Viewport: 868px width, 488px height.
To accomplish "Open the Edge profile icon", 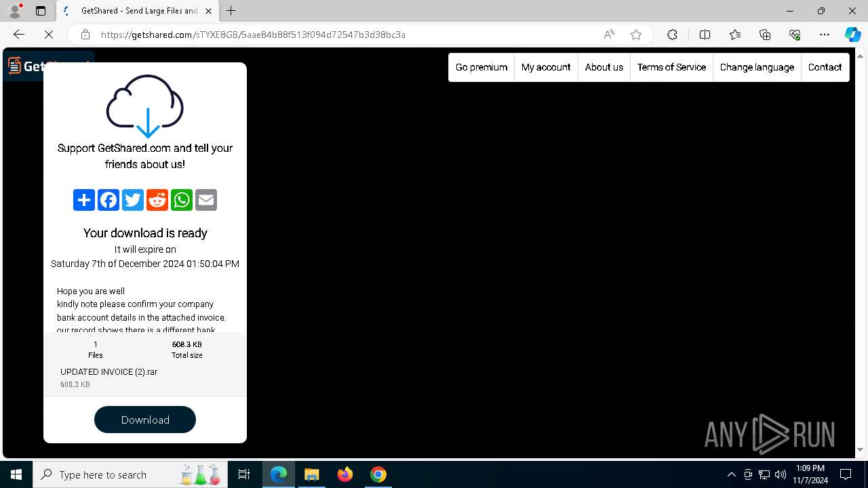I will [15, 11].
